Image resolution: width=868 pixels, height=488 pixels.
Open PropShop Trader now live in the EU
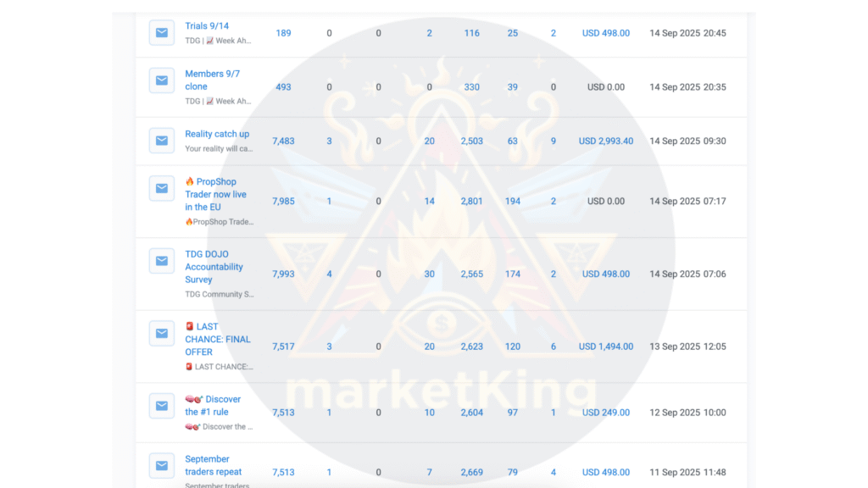point(216,194)
